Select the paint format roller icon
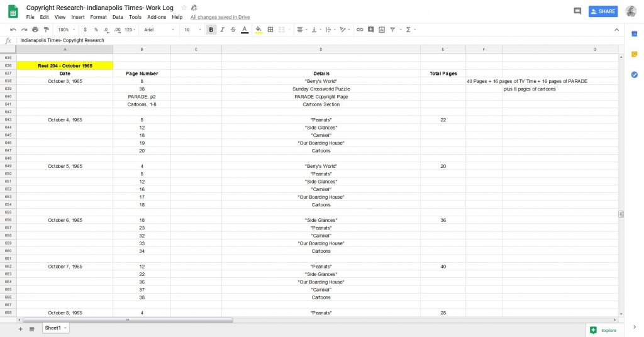Viewport: 644px width, 337px height. coord(47,30)
